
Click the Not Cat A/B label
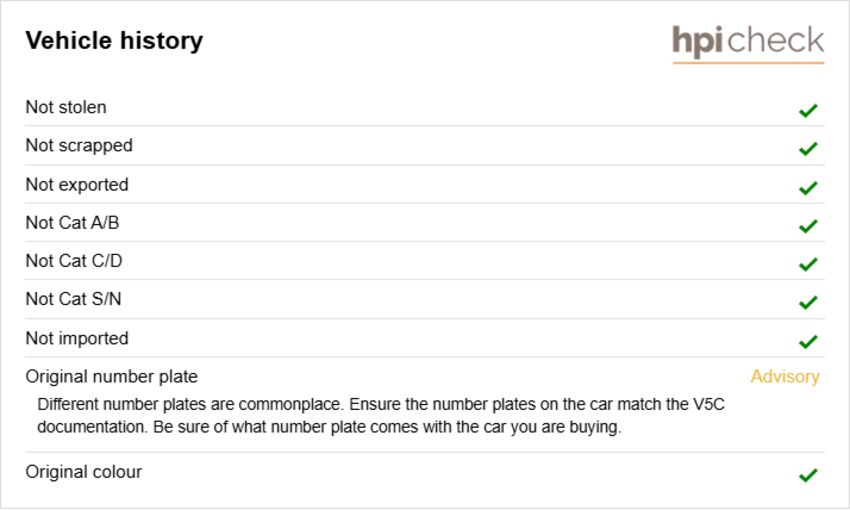[72, 223]
